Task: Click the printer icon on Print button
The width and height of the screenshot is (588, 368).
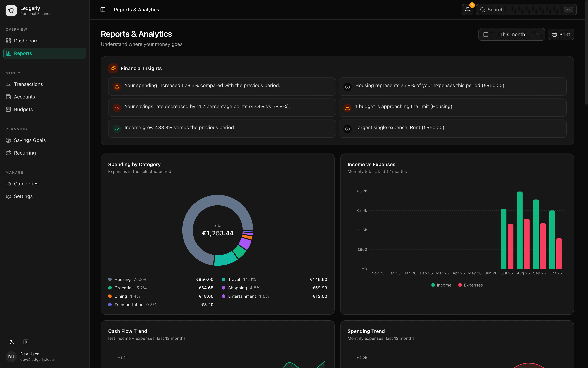Action: 554,35
